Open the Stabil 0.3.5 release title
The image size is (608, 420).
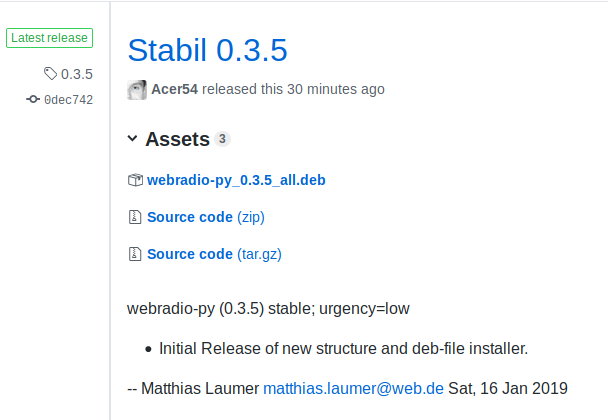click(x=207, y=50)
